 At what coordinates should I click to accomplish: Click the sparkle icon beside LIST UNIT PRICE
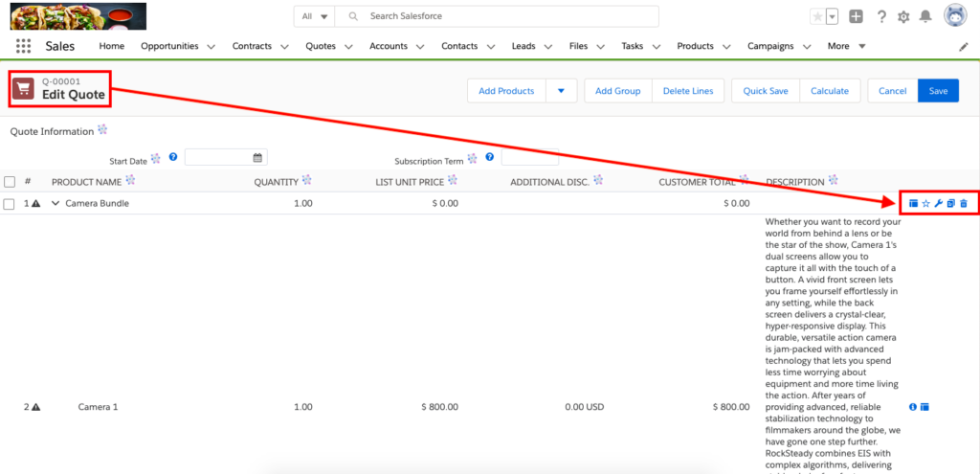click(453, 180)
